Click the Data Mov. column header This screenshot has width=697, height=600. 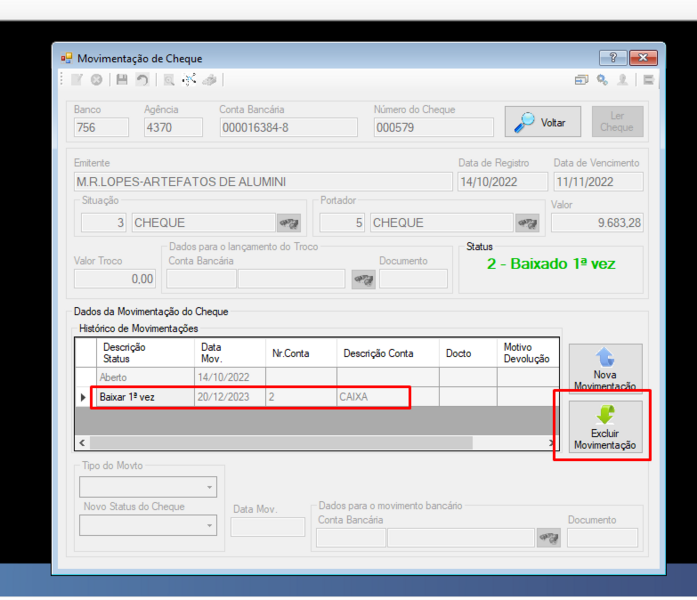(230, 353)
